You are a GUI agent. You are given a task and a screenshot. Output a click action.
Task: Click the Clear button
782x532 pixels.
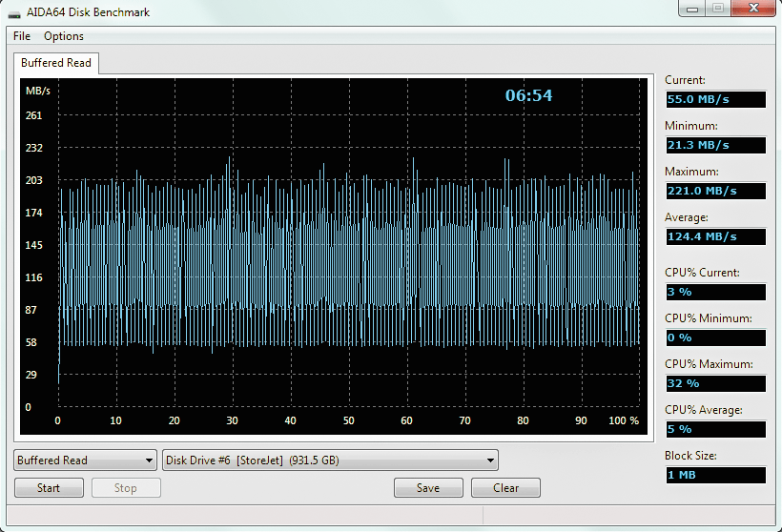(505, 487)
